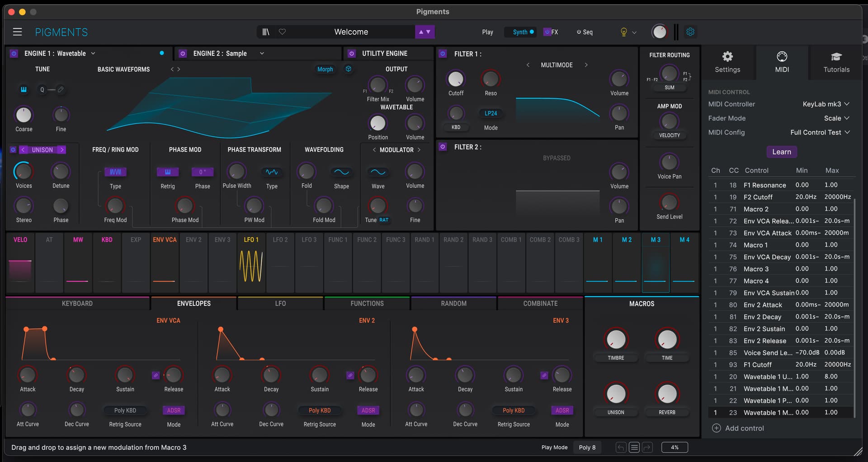Toggle Utility Engine power button
Screen dimensions: 868x462
point(352,53)
